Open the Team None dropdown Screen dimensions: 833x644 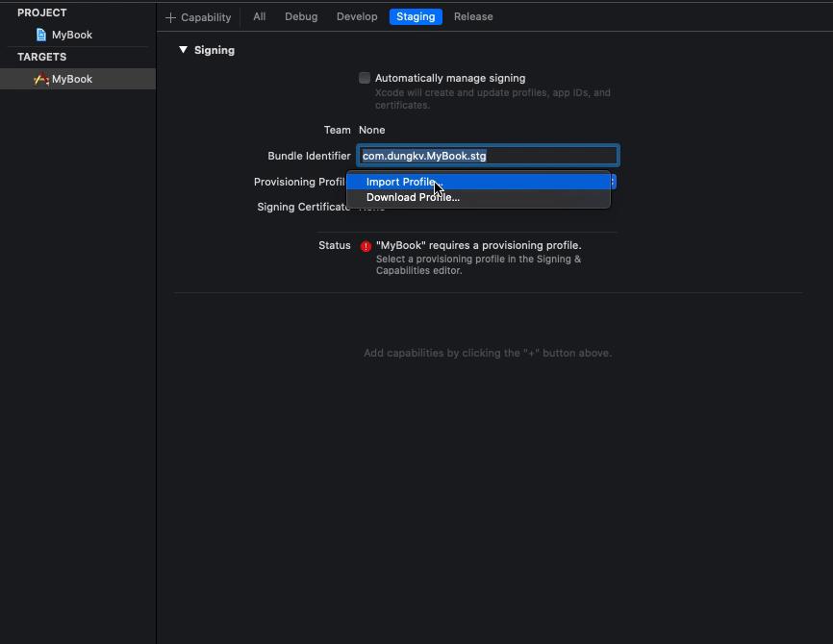pyautogui.click(x=372, y=130)
